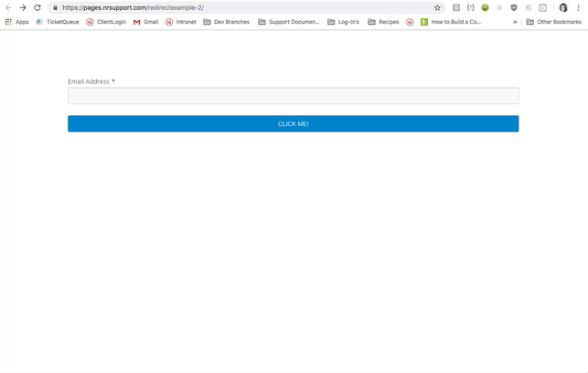Open the TicketQueue bookmark

tap(58, 22)
